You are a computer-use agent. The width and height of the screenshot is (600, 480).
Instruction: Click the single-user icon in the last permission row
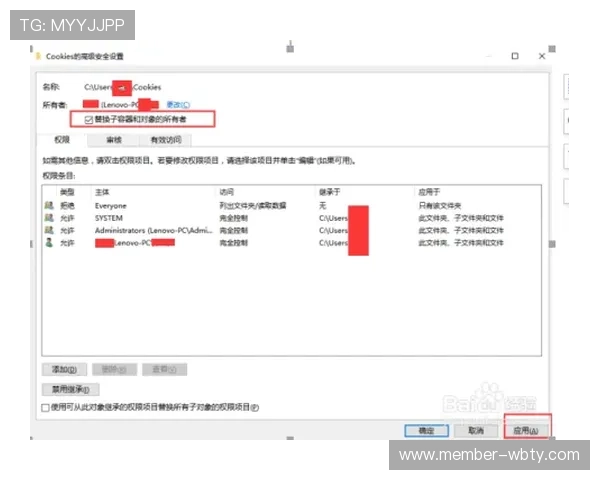(x=49, y=242)
